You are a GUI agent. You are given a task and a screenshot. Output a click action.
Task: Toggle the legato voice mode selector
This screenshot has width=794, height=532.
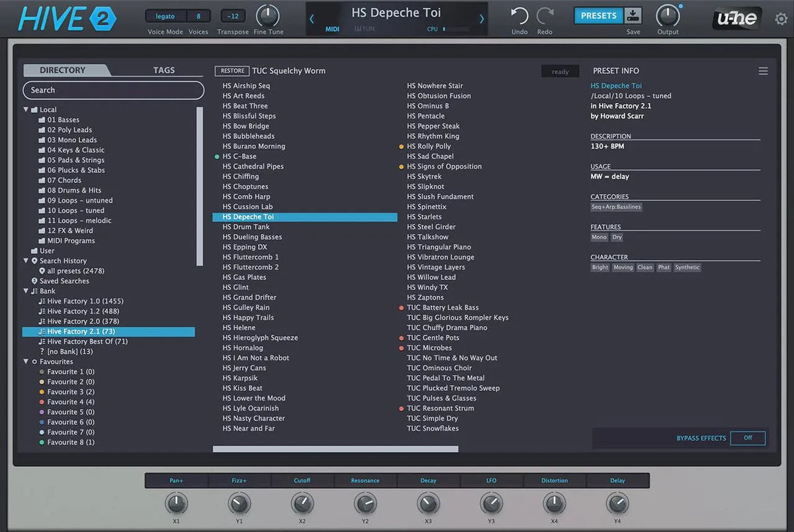(x=165, y=16)
